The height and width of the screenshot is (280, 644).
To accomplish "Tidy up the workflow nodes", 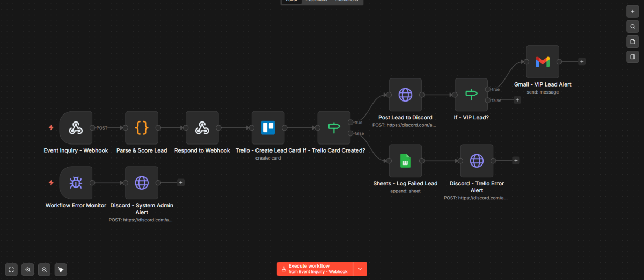I will pyautogui.click(x=61, y=269).
